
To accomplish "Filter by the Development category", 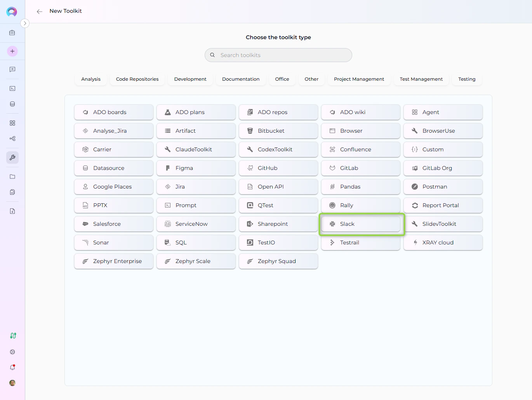I will tap(190, 79).
